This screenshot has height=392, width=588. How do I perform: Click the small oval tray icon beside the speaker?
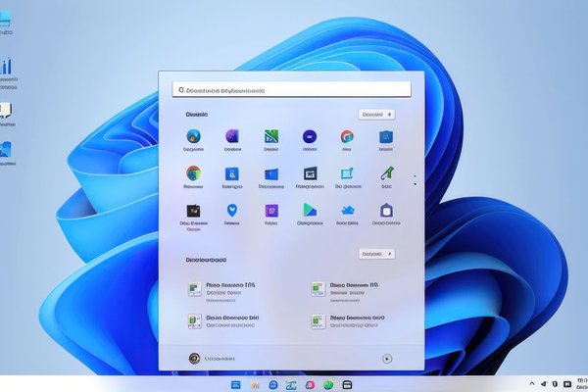coord(556,384)
